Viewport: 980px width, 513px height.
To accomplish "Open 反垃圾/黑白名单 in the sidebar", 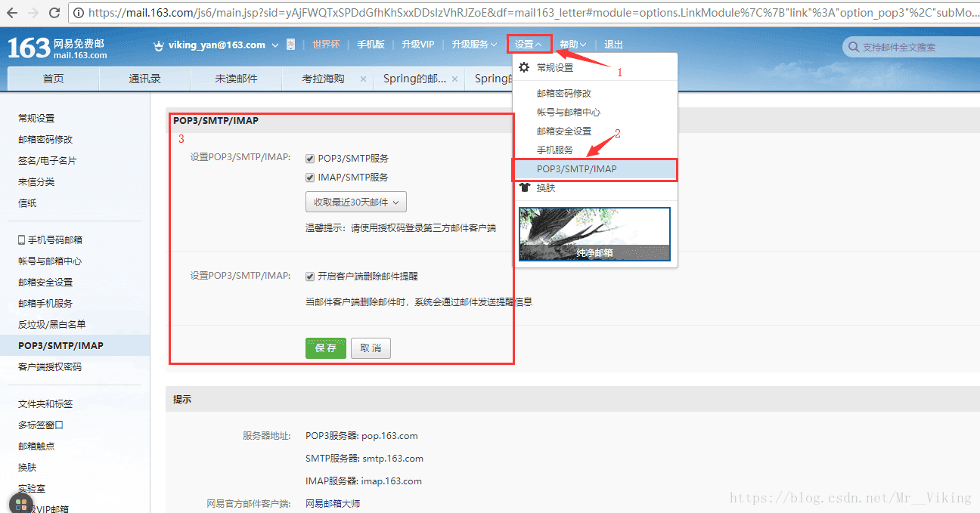I will point(52,325).
